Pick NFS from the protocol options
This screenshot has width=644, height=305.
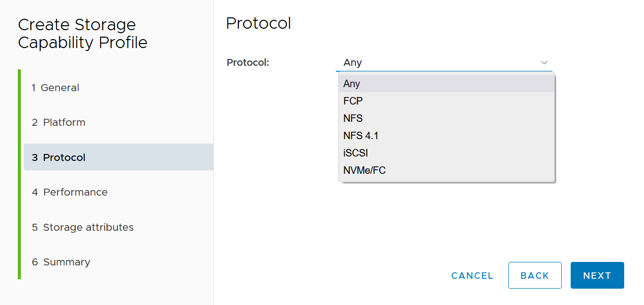click(353, 118)
